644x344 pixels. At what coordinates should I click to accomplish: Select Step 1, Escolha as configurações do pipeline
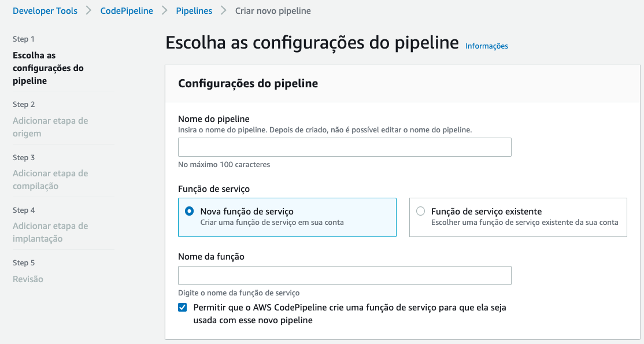[48, 68]
